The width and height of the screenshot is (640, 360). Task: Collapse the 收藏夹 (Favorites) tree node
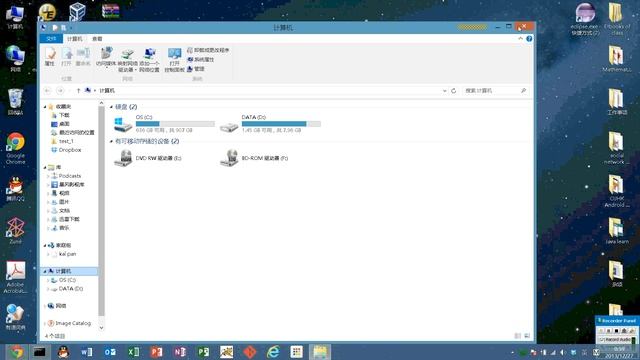(x=45, y=107)
